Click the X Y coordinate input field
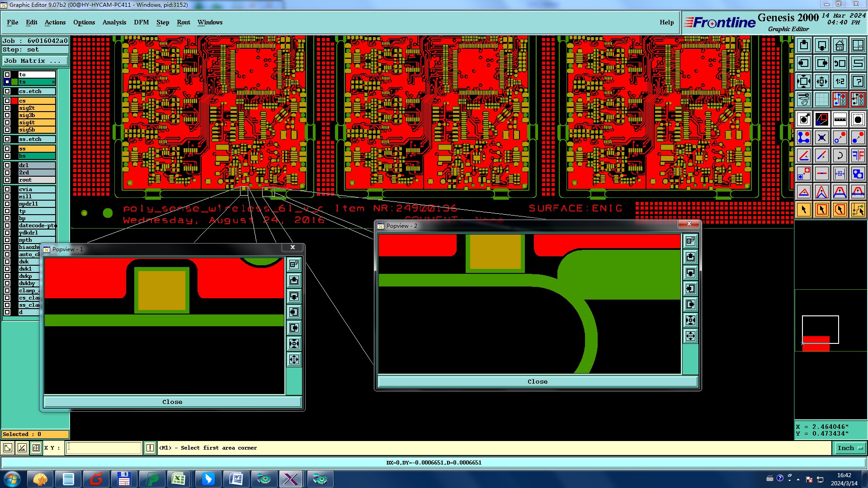This screenshot has height=488, width=868. [x=104, y=448]
